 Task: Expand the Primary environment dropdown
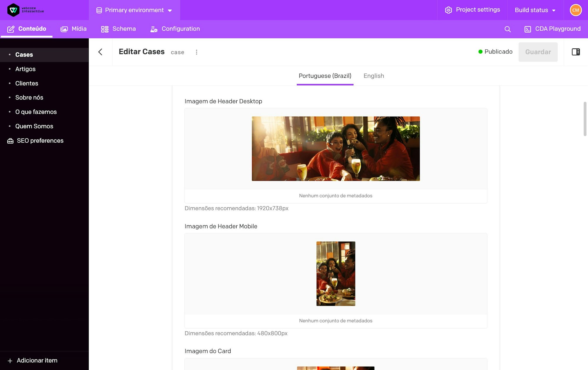pos(134,10)
